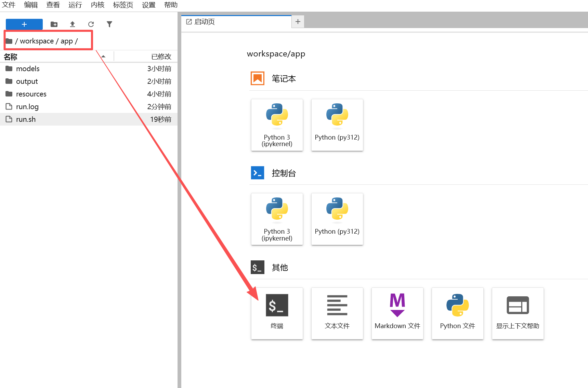Create a new folder with toolbar icon
This screenshot has width=588, height=388.
click(54, 24)
